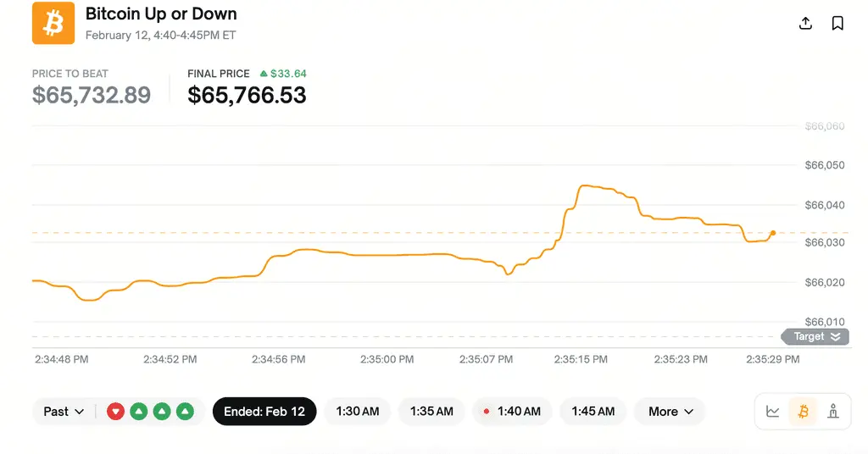Screen dimensions: 868x454
Task: Select the line chart view icon
Action: click(773, 412)
